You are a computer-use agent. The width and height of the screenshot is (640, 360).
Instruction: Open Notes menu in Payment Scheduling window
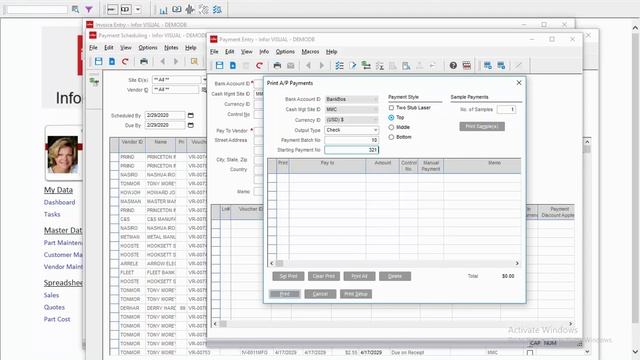pos(171,48)
